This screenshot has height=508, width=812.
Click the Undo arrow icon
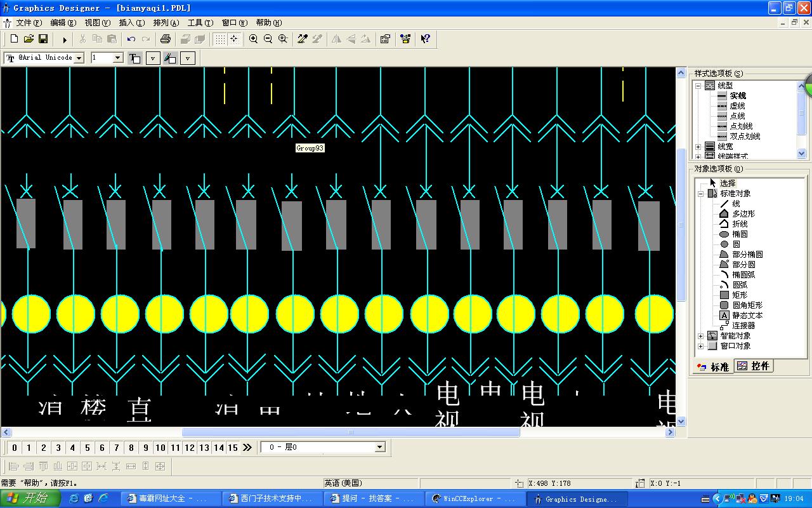(131, 39)
